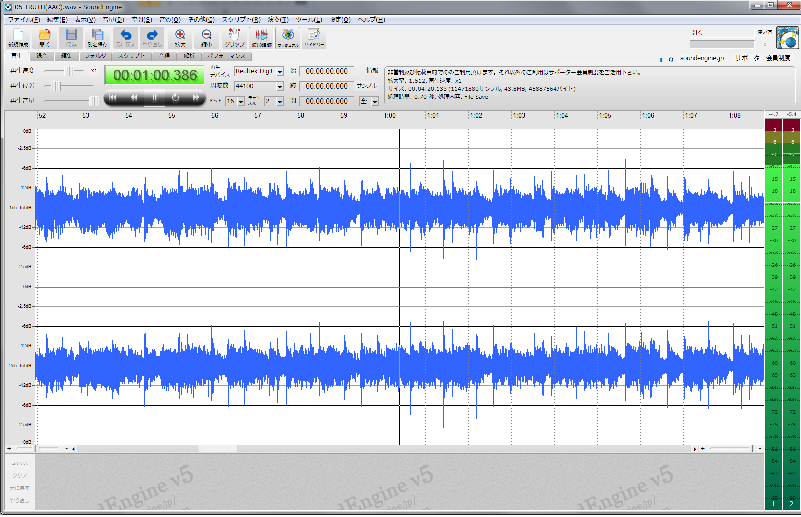
Task: Switch to the スクリプト tab below toolbar
Action: coord(131,56)
